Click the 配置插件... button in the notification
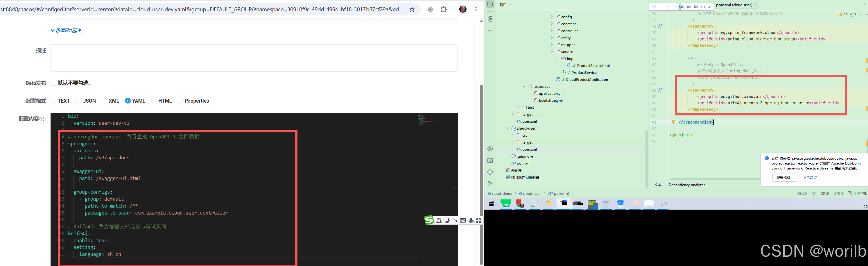Viewport: 868px width, 266px height. coord(785,178)
